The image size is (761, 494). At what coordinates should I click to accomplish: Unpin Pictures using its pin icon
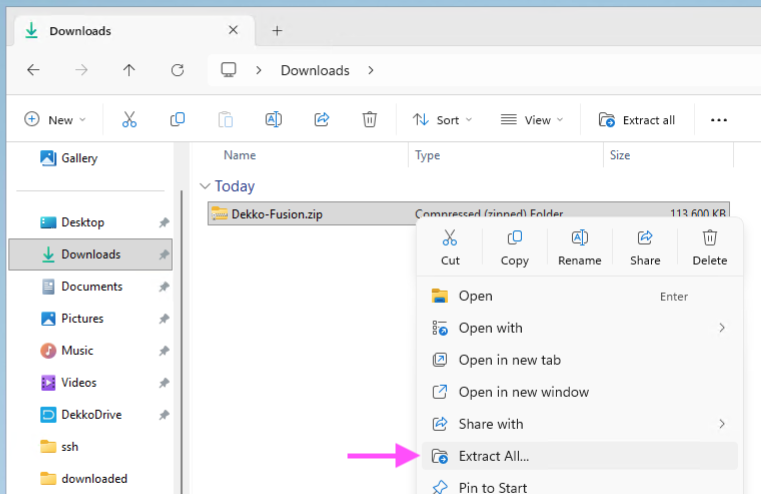pos(164,318)
